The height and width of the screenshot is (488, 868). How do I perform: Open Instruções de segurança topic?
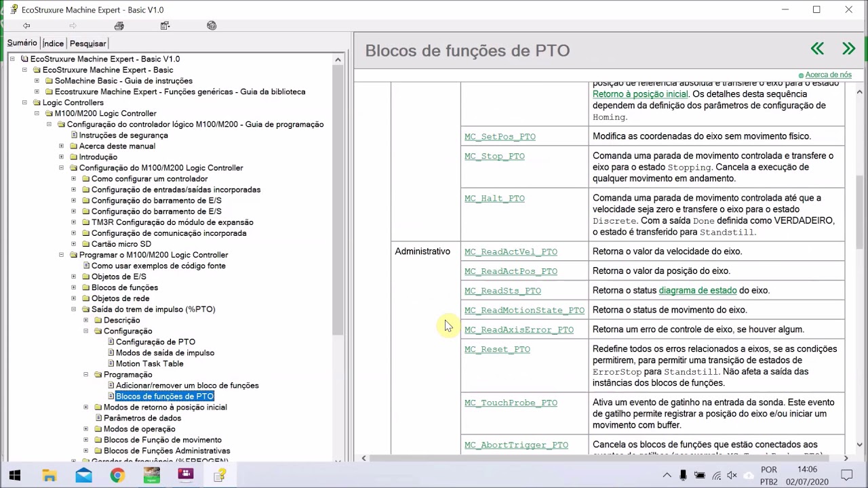pos(123,135)
